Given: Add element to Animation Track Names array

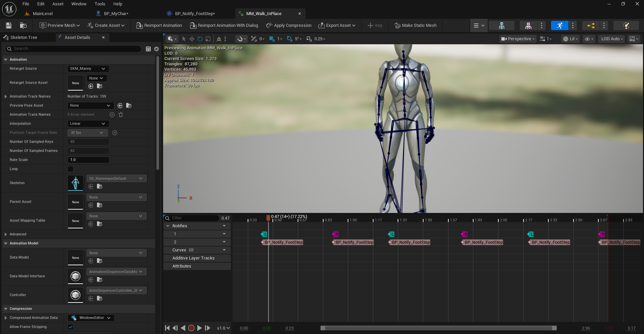Looking at the screenshot, I should 112,115.
